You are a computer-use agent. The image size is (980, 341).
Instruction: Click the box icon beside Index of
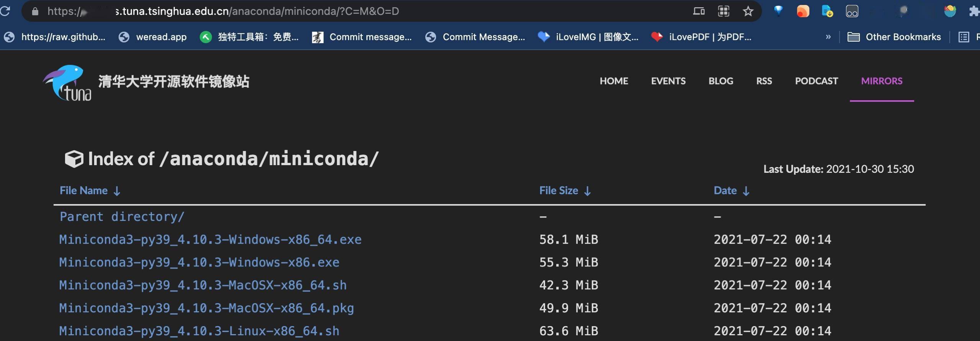pyautogui.click(x=74, y=159)
